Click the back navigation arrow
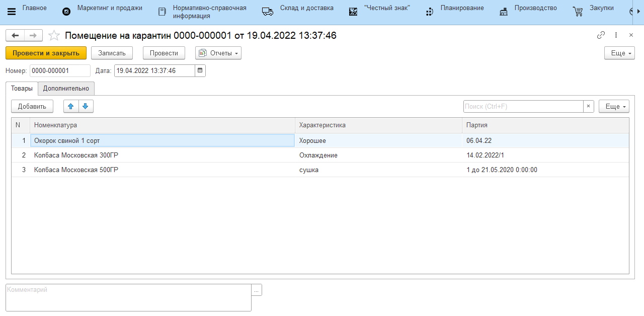The height and width of the screenshot is (316, 644). [x=15, y=35]
